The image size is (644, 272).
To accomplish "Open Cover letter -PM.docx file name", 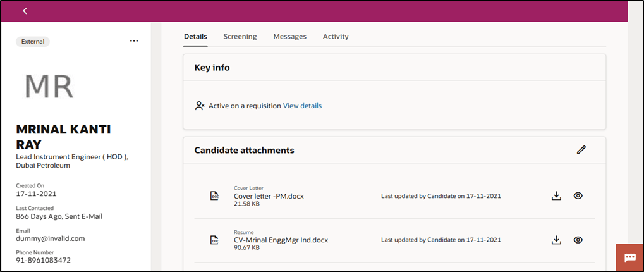I will (x=269, y=196).
